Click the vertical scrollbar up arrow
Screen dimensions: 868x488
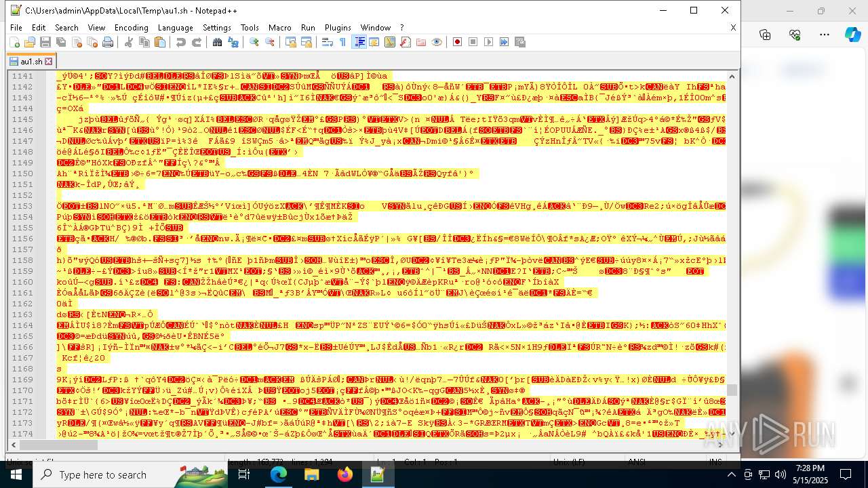(732, 75)
